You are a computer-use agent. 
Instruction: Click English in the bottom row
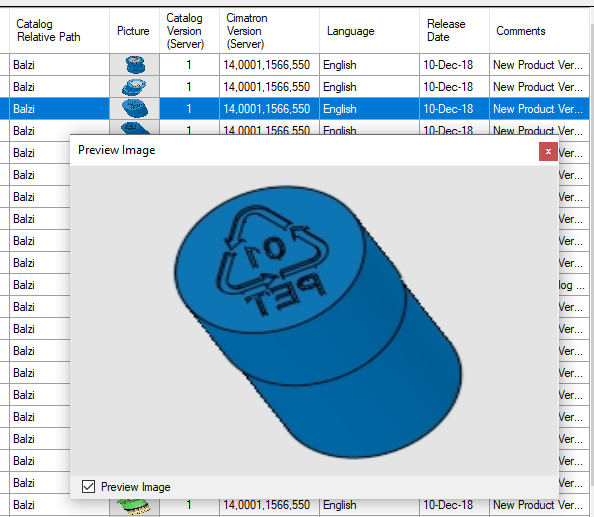click(369, 505)
